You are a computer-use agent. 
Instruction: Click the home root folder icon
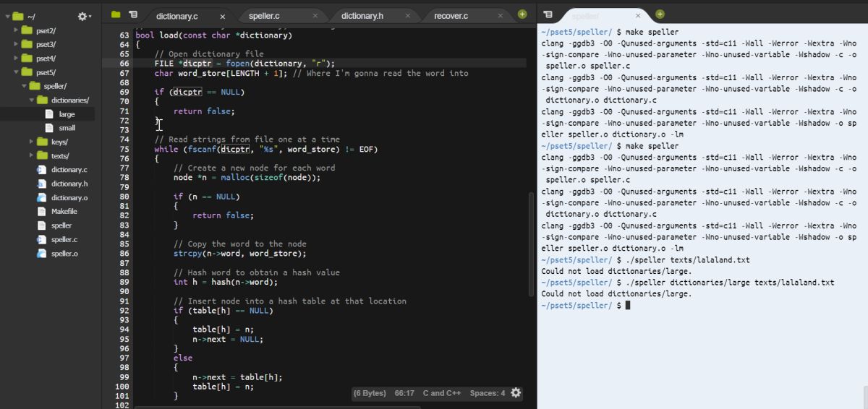18,16
